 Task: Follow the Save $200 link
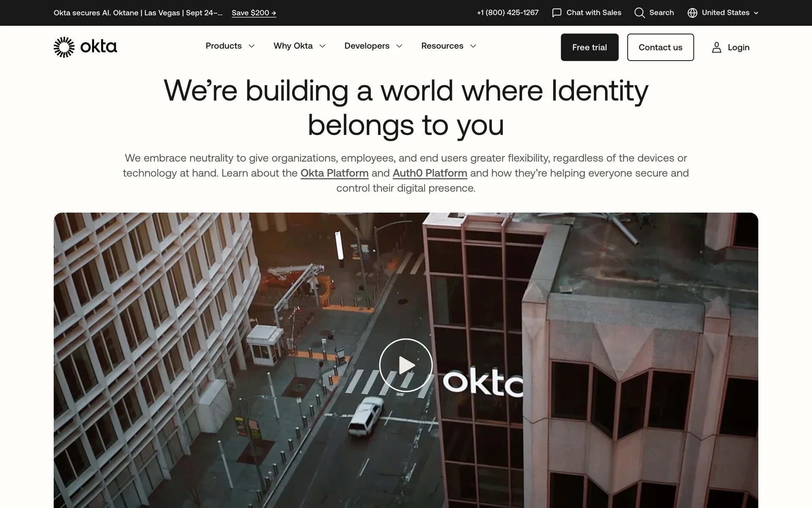(254, 13)
